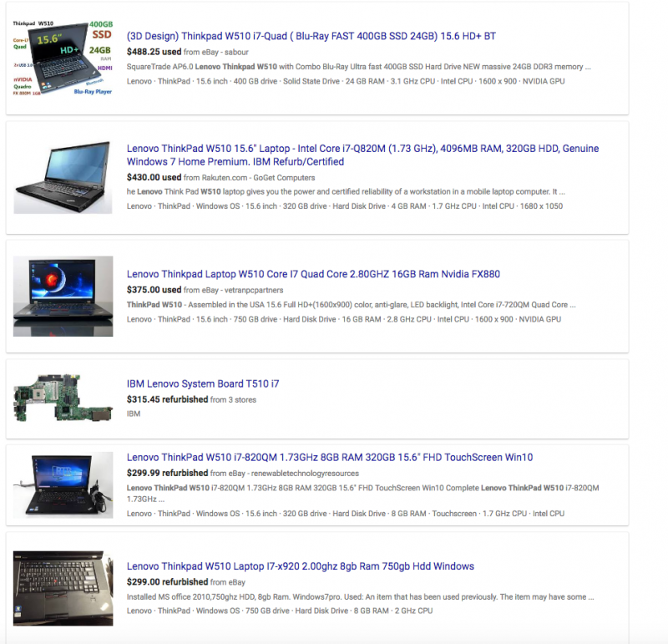The width and height of the screenshot is (668, 644).
Task: Open the IBM Lenovo System Board T510 i7 listing
Action: 203,383
